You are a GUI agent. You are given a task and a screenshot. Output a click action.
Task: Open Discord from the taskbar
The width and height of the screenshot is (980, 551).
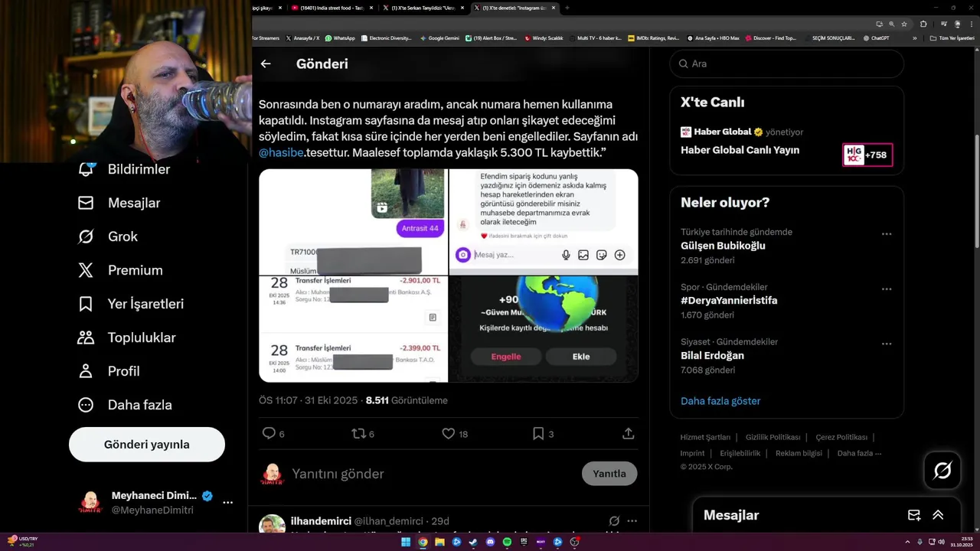coord(491,542)
